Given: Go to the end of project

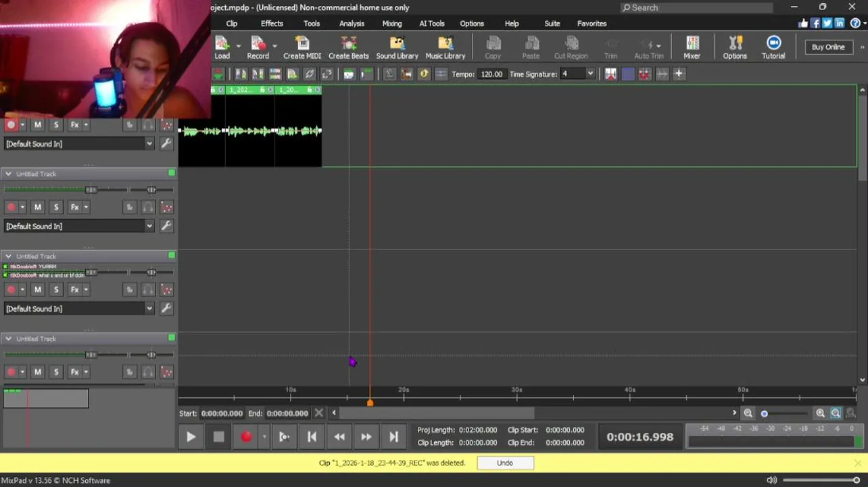Looking at the screenshot, I should coord(393,437).
